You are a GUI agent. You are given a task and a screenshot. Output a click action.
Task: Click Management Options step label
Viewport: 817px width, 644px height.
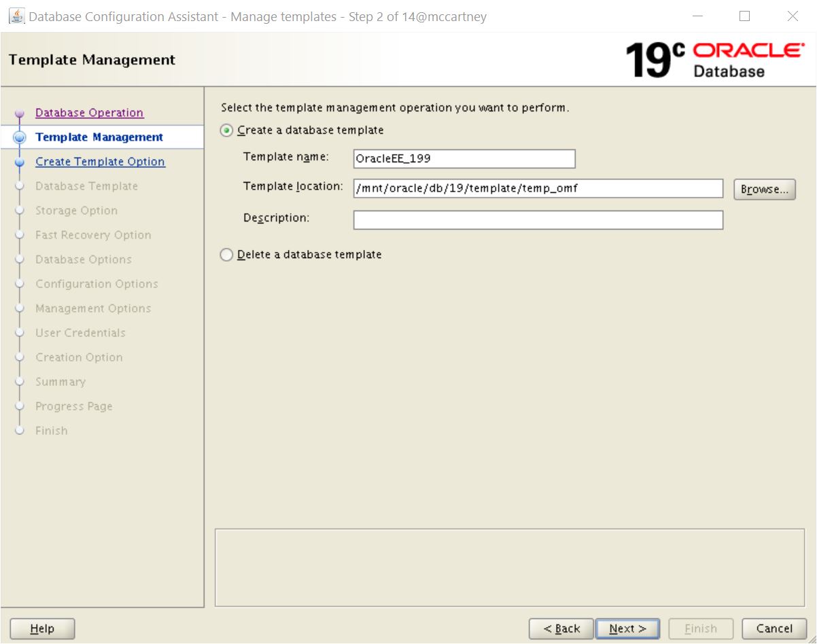(93, 308)
